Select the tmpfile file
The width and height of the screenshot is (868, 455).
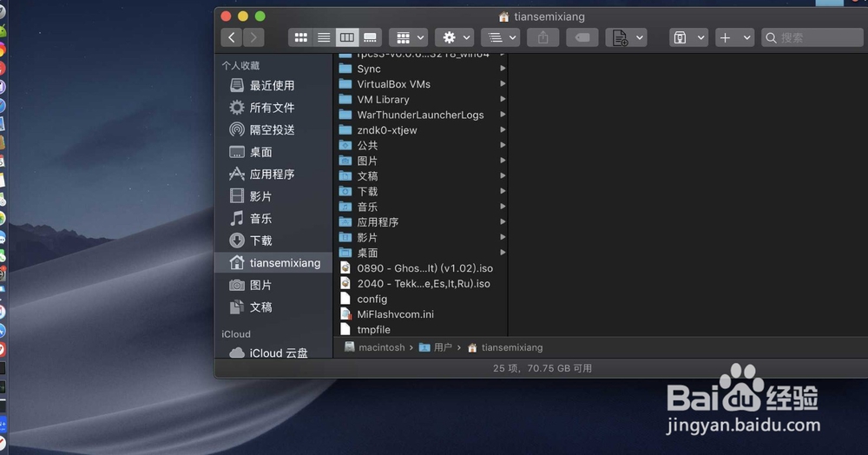pos(421,329)
